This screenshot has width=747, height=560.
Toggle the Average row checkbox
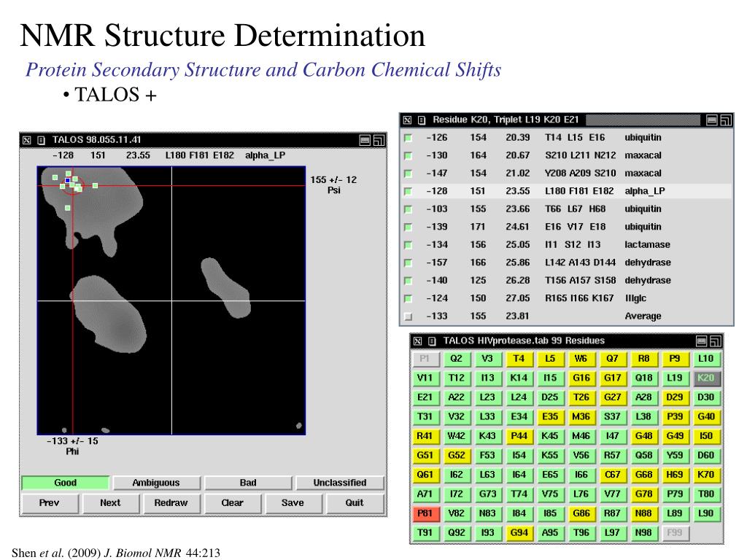pyautogui.click(x=408, y=316)
